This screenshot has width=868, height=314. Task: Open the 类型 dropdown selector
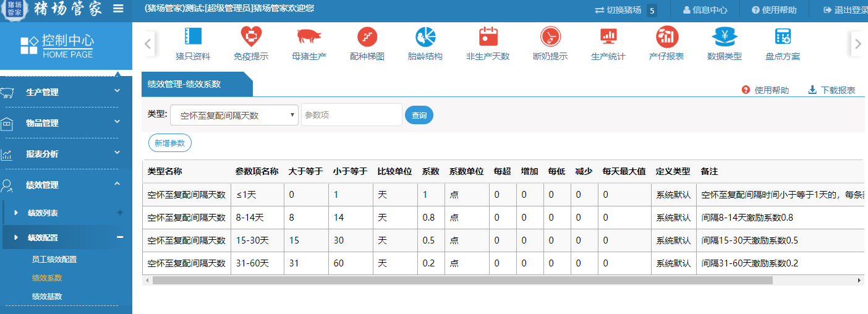tap(234, 115)
